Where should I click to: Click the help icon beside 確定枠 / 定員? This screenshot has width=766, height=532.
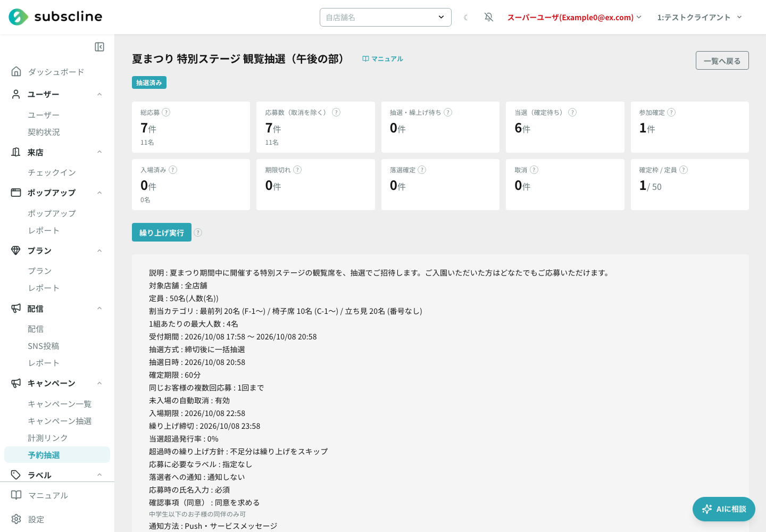coord(684,170)
